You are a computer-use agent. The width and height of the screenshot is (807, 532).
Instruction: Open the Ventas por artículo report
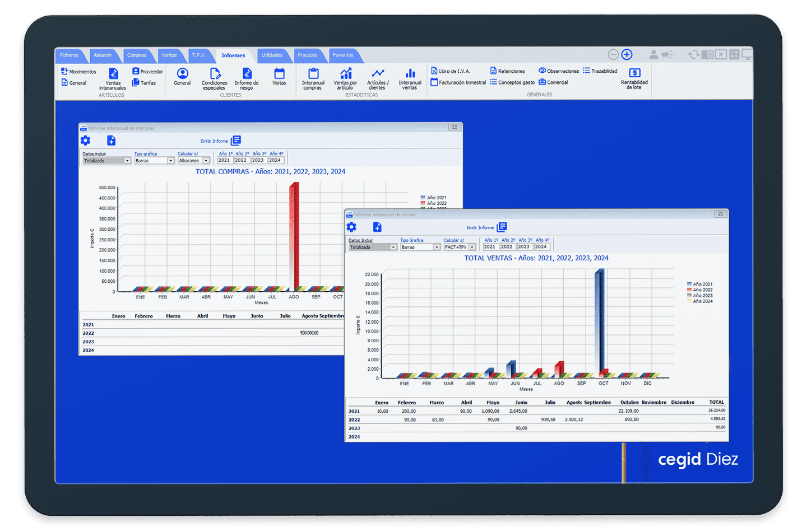point(345,78)
